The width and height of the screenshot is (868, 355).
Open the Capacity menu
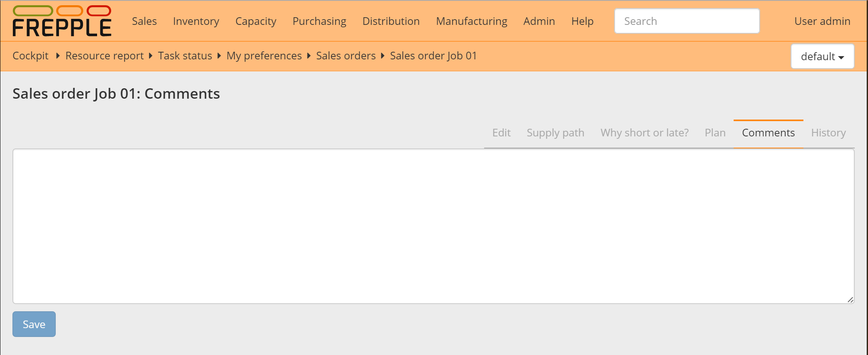[256, 21]
